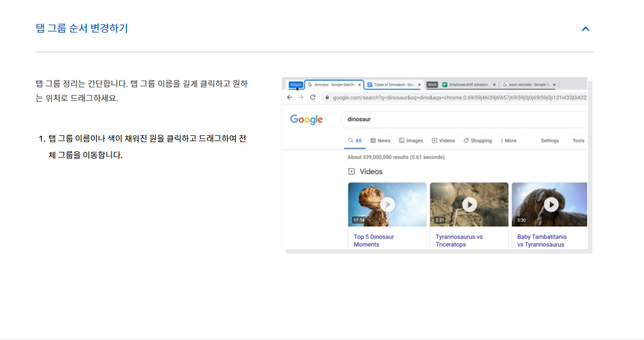Click the blue School tab group label

(x=296, y=85)
